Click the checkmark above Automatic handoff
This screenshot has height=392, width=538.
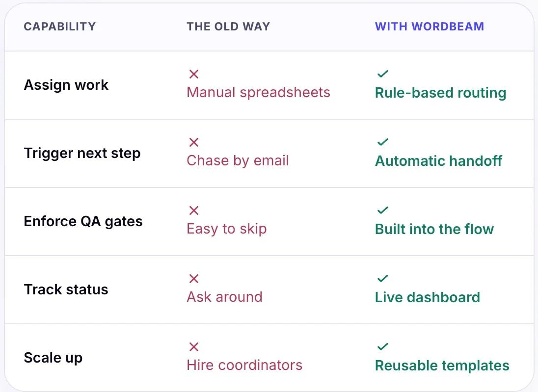point(382,142)
